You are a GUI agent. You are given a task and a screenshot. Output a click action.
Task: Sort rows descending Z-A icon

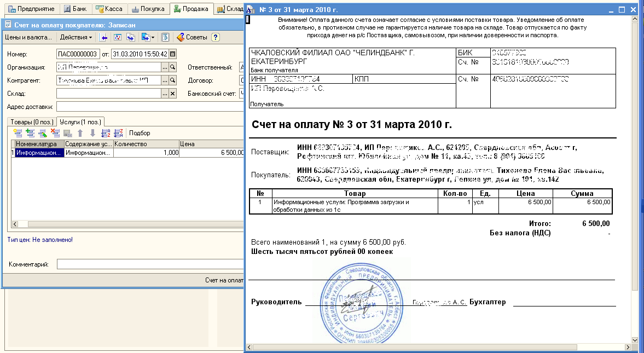tap(118, 133)
